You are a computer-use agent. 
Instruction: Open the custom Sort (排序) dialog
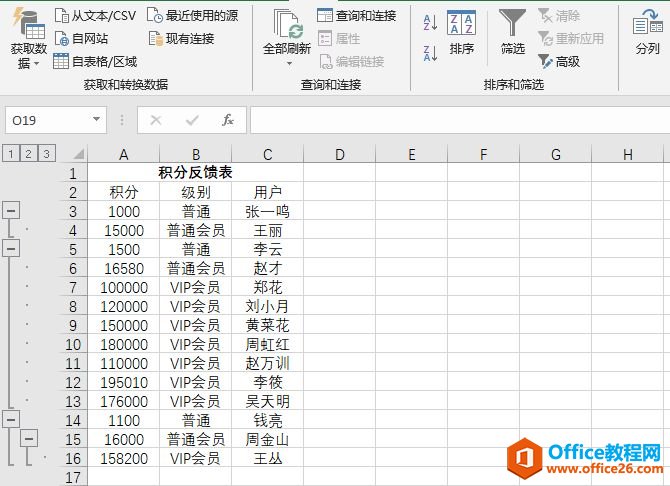[x=461, y=32]
